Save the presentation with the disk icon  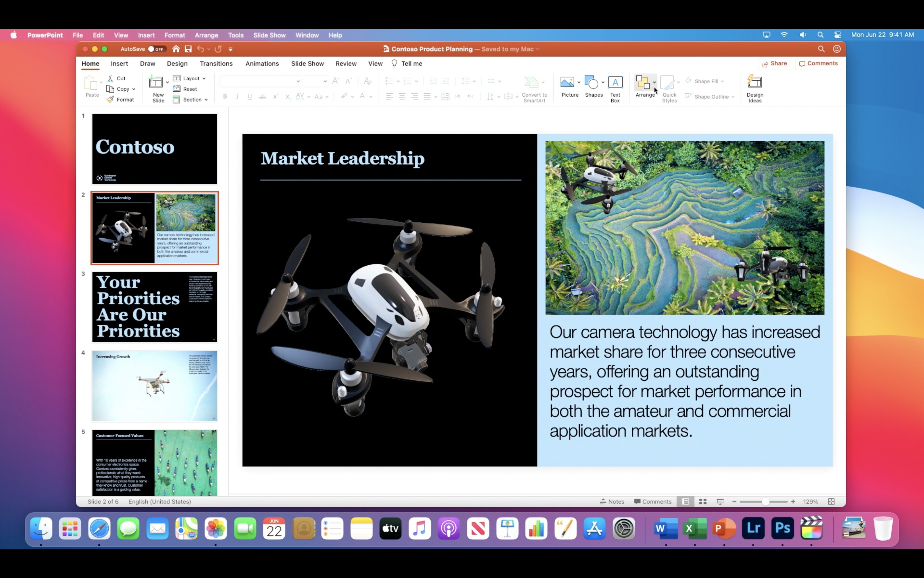click(188, 49)
